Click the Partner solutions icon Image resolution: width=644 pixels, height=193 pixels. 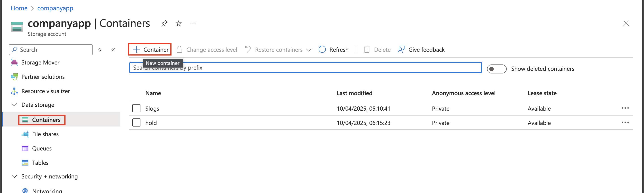(x=14, y=77)
